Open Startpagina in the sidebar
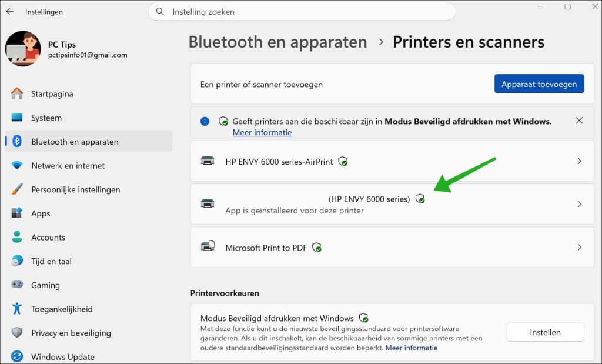The height and width of the screenshot is (364, 602). tap(89, 93)
